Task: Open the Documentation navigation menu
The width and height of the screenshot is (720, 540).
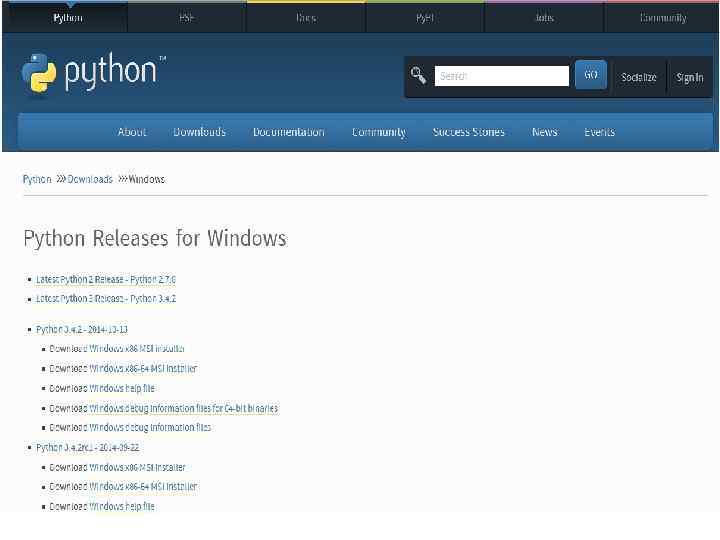Action: [288, 132]
